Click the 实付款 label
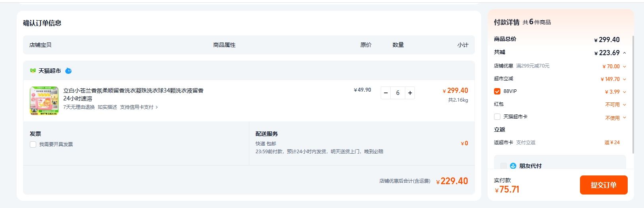This screenshot has height=208, width=644. click(x=502, y=180)
